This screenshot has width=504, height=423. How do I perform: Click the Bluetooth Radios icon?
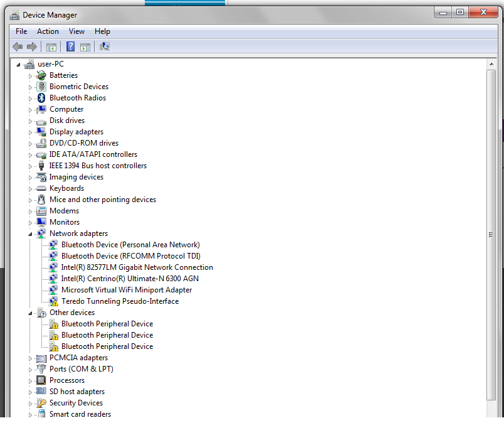(x=41, y=98)
